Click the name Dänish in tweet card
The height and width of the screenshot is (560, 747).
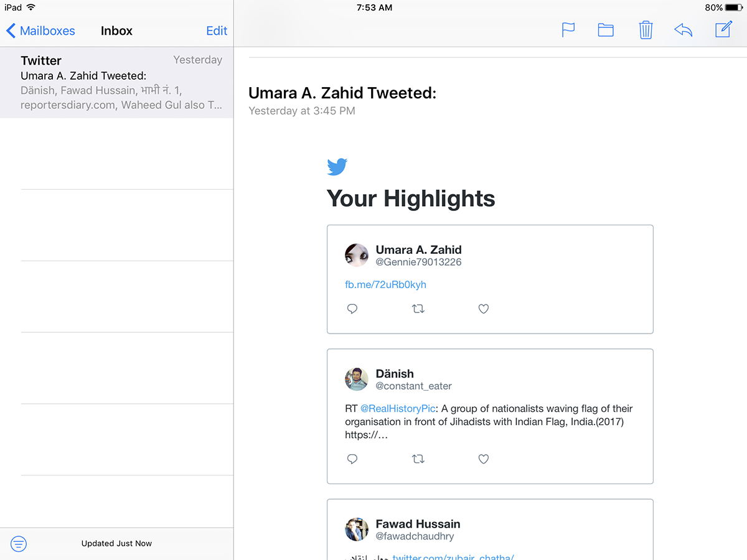point(395,373)
